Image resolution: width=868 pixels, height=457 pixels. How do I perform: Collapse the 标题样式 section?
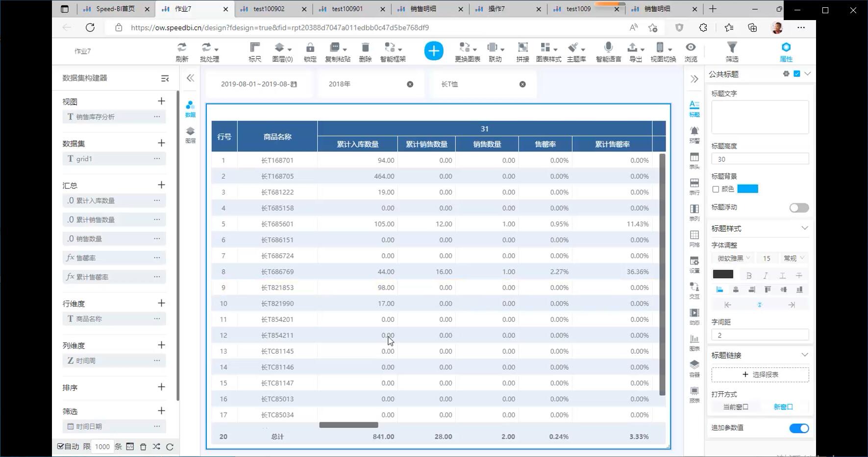point(804,228)
